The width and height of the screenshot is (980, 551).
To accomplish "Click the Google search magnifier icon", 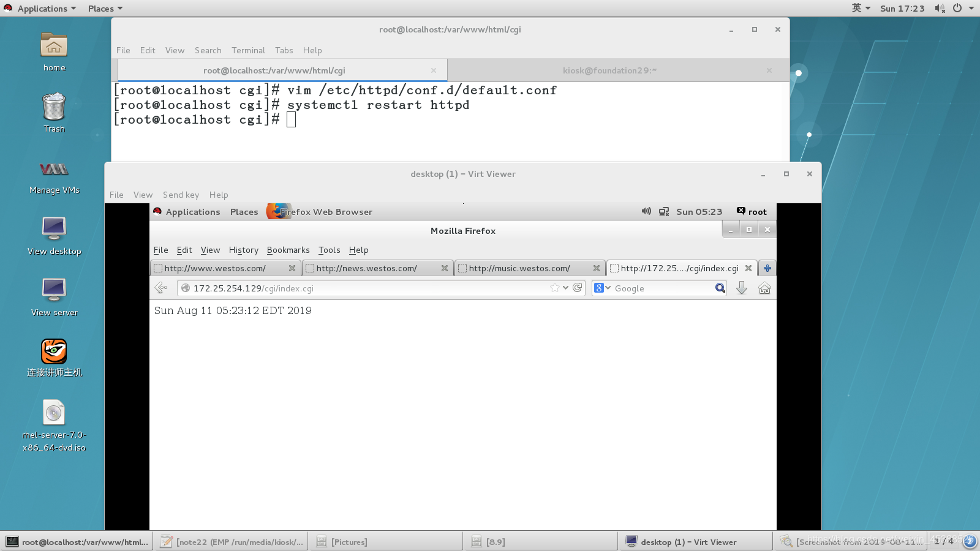I will (x=720, y=288).
